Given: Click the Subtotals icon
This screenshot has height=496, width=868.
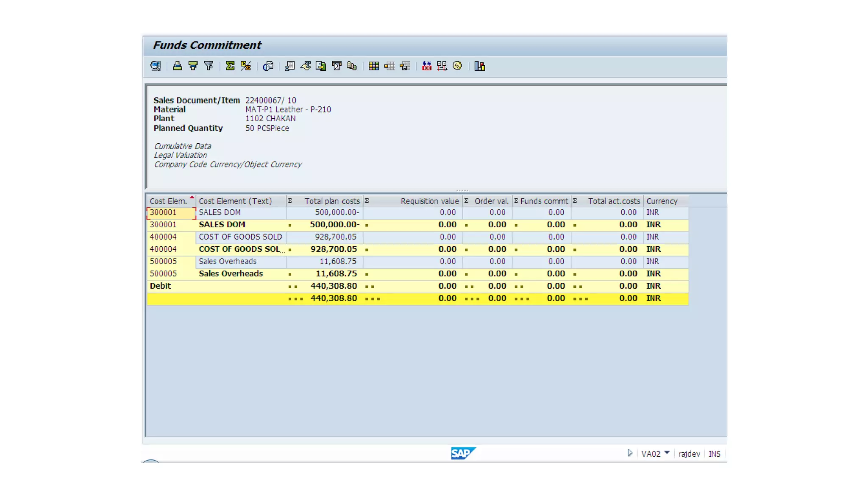Looking at the screenshot, I should (x=246, y=66).
